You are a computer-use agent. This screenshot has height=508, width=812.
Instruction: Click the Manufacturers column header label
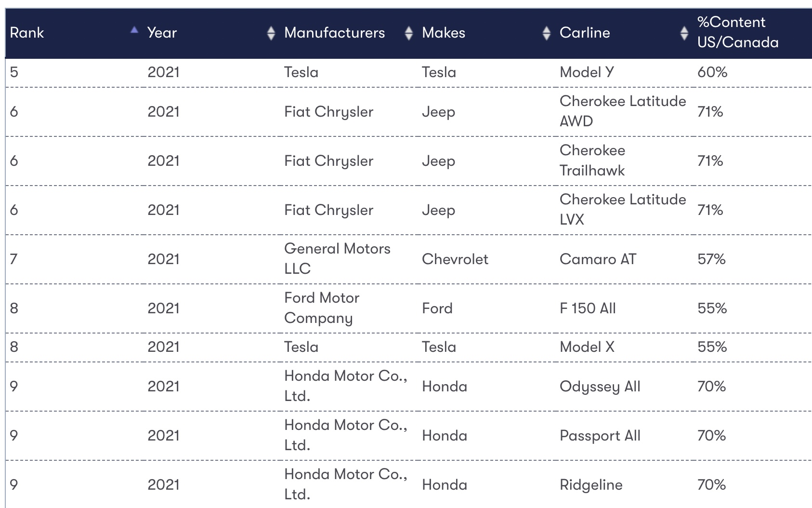(334, 33)
